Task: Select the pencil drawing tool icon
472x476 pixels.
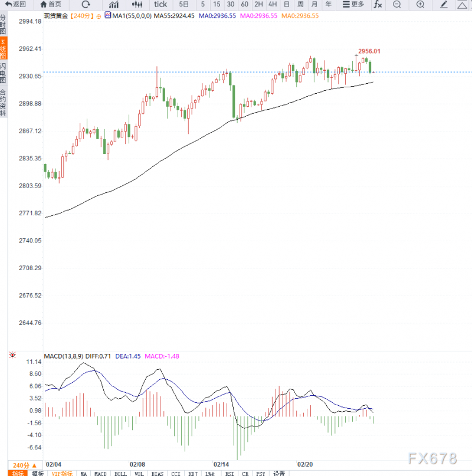Action: [x=444, y=4]
